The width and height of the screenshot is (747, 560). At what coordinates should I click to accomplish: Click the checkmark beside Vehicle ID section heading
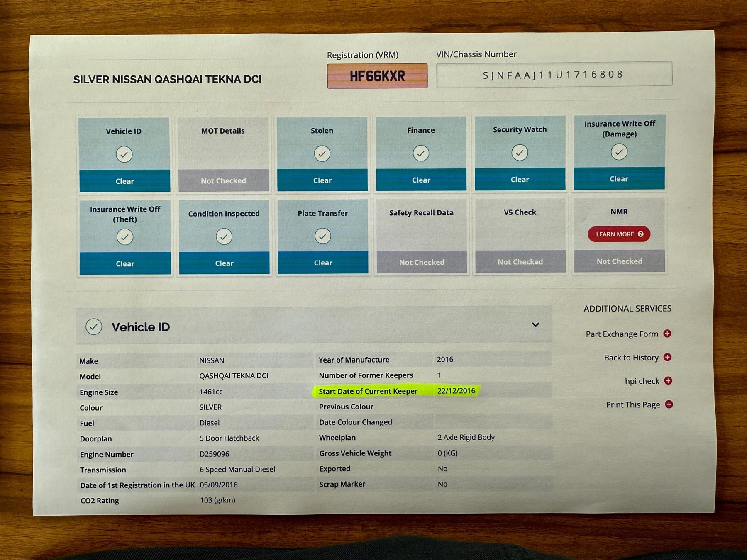coord(94,326)
